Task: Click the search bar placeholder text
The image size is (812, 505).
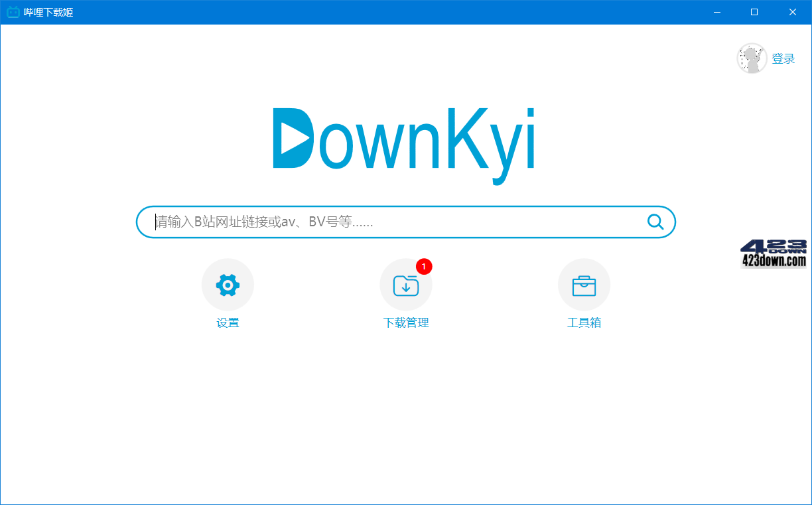Action: 262,222
